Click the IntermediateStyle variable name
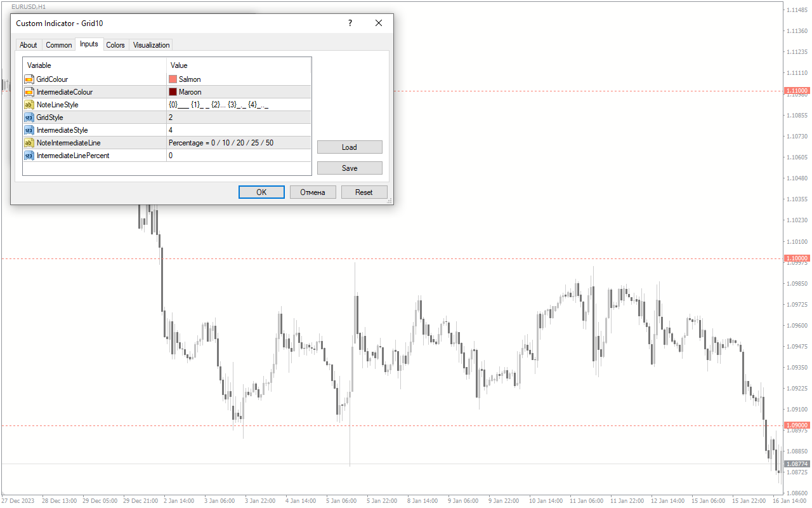Viewport: 812px width, 508px height. pyautogui.click(x=62, y=130)
